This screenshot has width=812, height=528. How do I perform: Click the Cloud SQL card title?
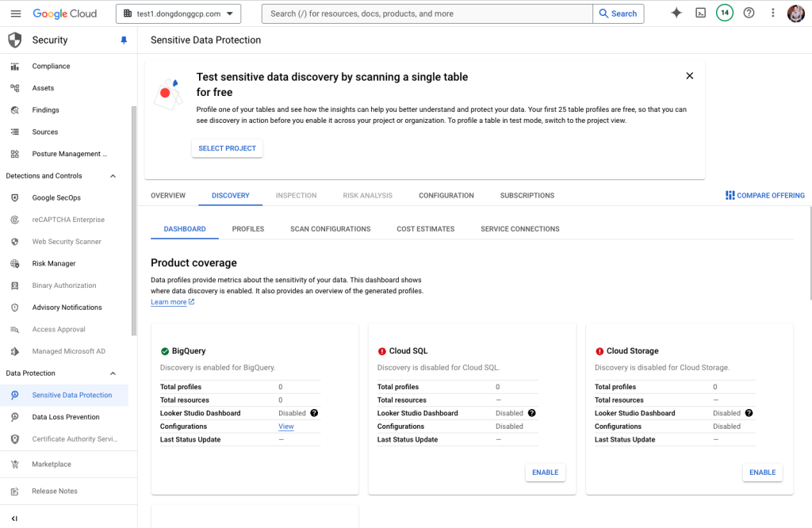[x=408, y=351]
